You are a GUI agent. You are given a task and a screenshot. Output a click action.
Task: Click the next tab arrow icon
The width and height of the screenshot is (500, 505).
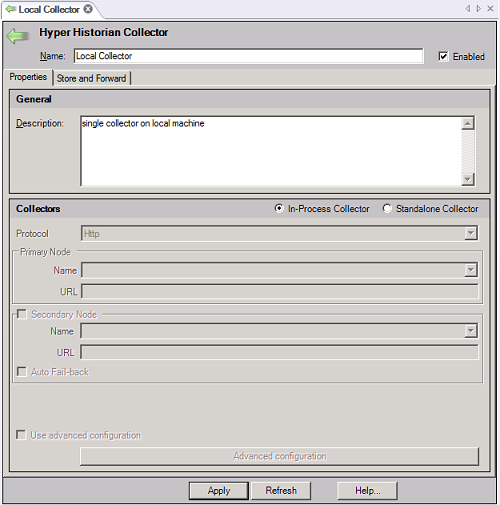(x=479, y=9)
